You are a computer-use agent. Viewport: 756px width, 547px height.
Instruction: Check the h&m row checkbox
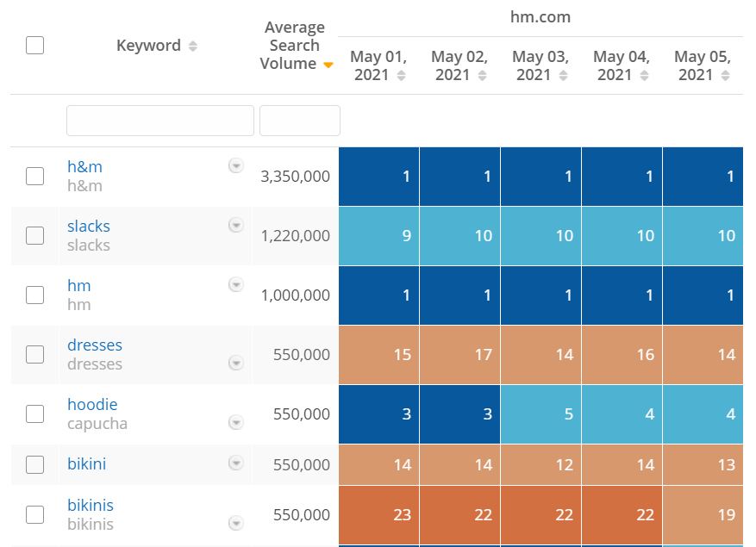pyautogui.click(x=34, y=176)
